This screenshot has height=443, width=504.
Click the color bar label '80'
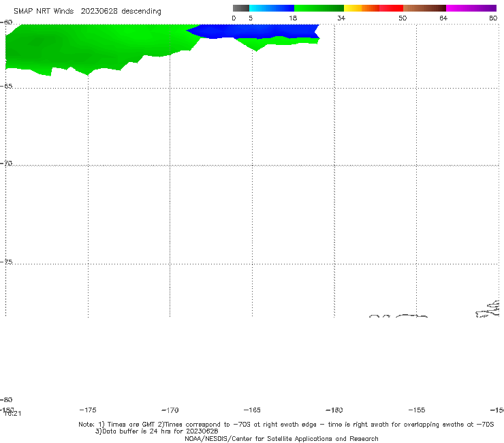[x=493, y=18]
